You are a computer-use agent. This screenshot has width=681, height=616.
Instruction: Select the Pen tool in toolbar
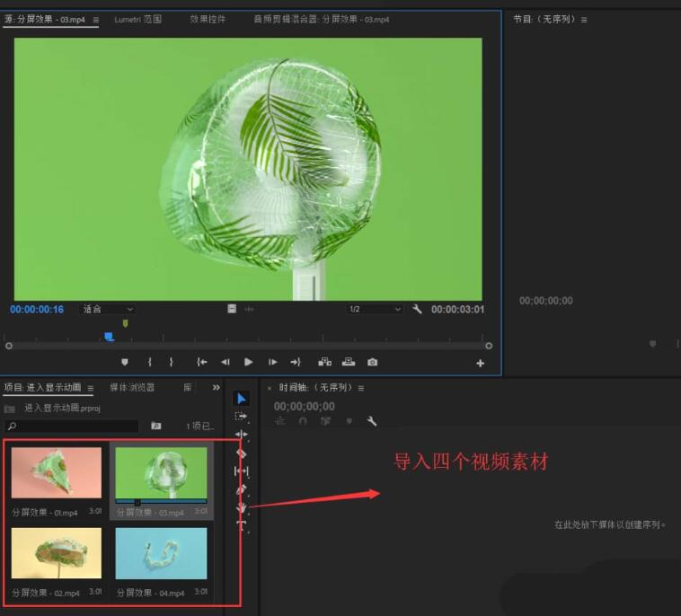coord(241,490)
